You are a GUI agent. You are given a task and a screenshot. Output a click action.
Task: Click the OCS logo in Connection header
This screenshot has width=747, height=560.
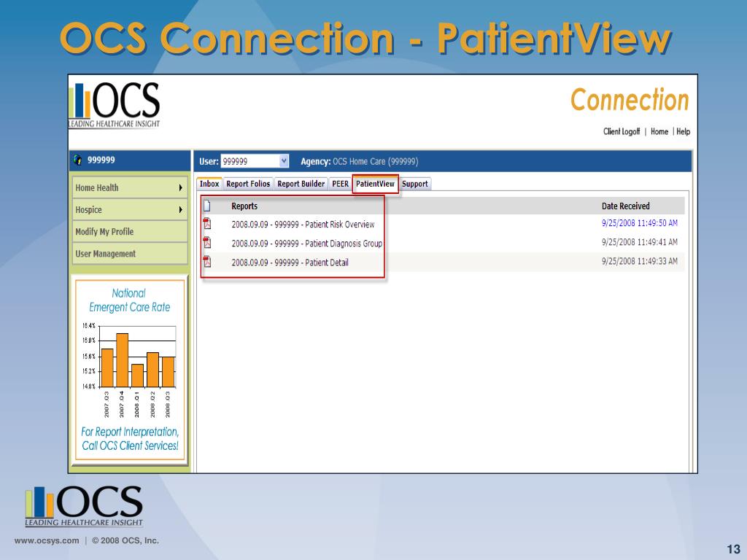[115, 105]
